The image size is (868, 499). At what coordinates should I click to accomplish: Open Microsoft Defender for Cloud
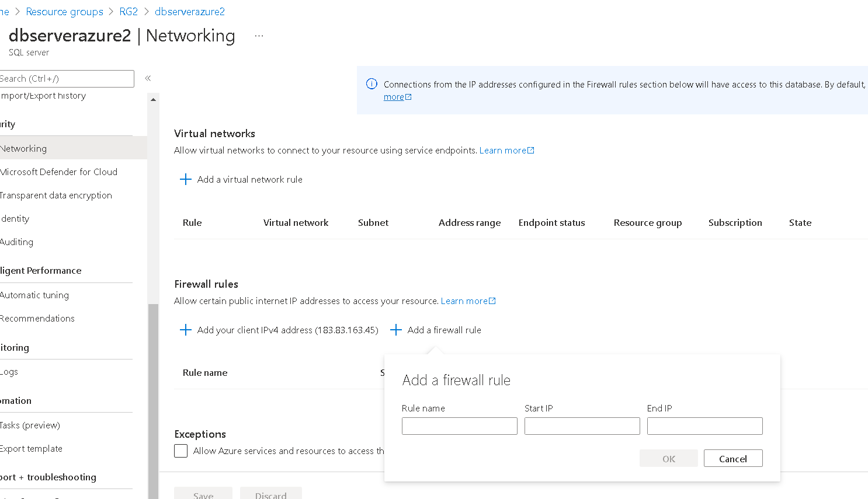coord(58,172)
